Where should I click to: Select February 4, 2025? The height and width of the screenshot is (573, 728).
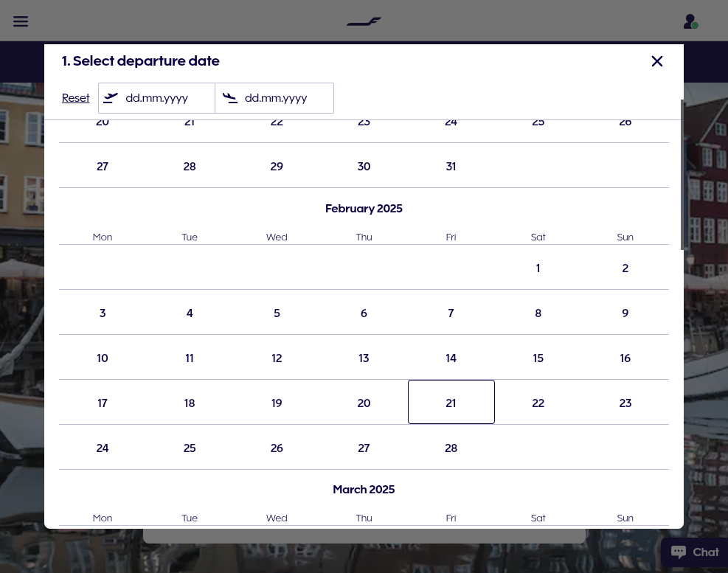(x=190, y=313)
